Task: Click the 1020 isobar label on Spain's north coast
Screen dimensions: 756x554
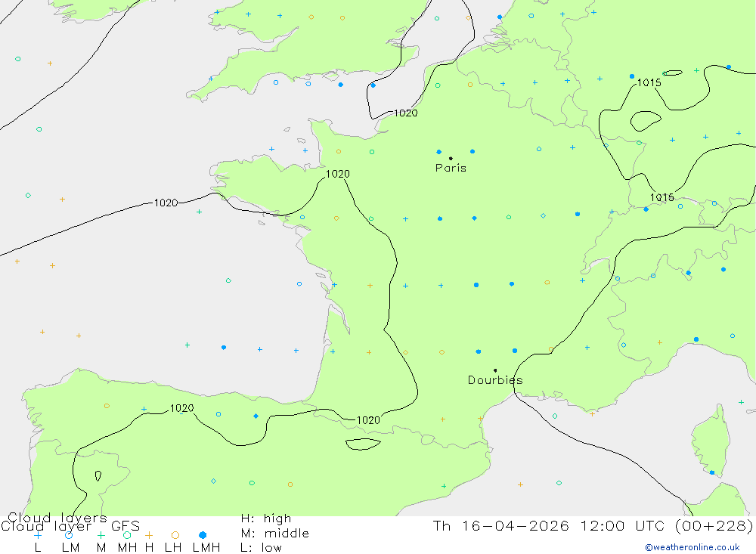Action: (181, 408)
